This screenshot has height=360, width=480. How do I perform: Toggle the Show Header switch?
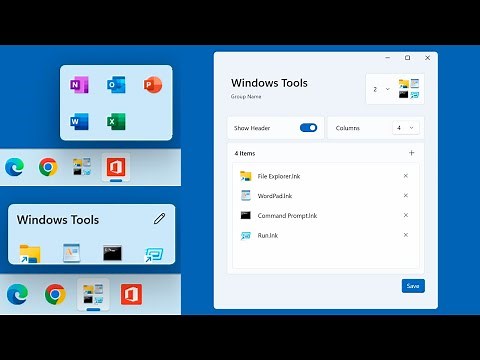tap(308, 128)
